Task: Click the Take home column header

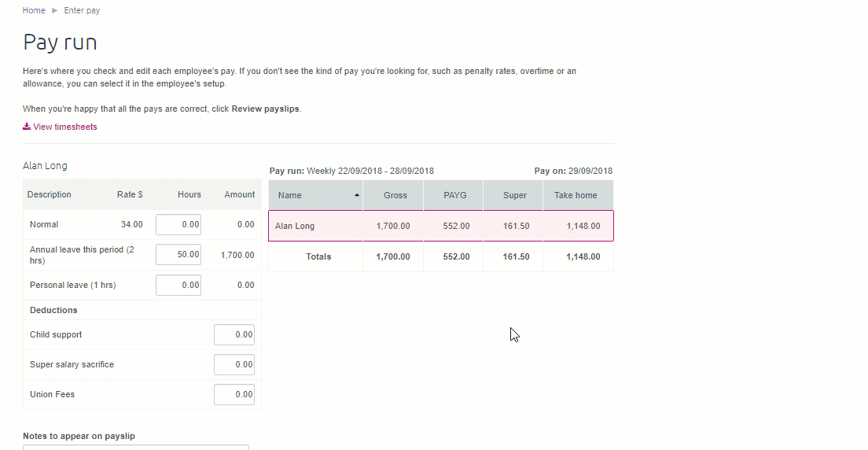Action: point(576,195)
